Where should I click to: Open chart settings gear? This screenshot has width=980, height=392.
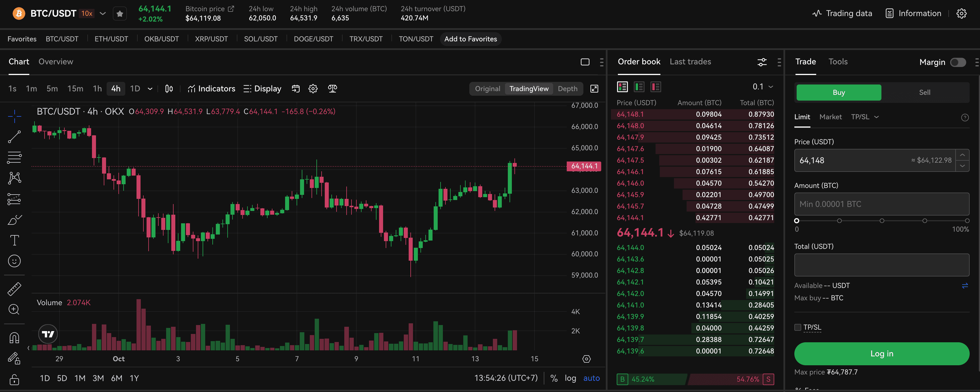coord(313,89)
